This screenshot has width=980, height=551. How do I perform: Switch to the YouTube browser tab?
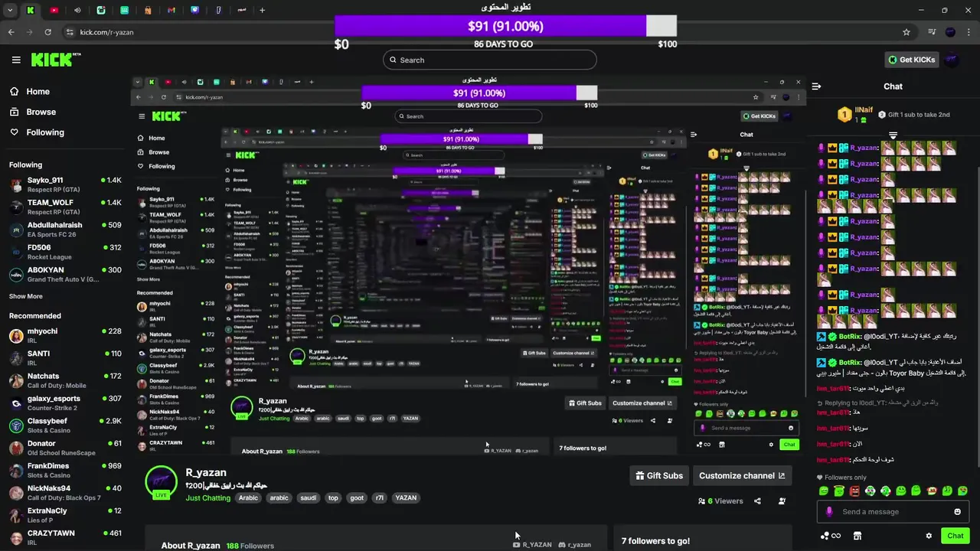tap(54, 10)
